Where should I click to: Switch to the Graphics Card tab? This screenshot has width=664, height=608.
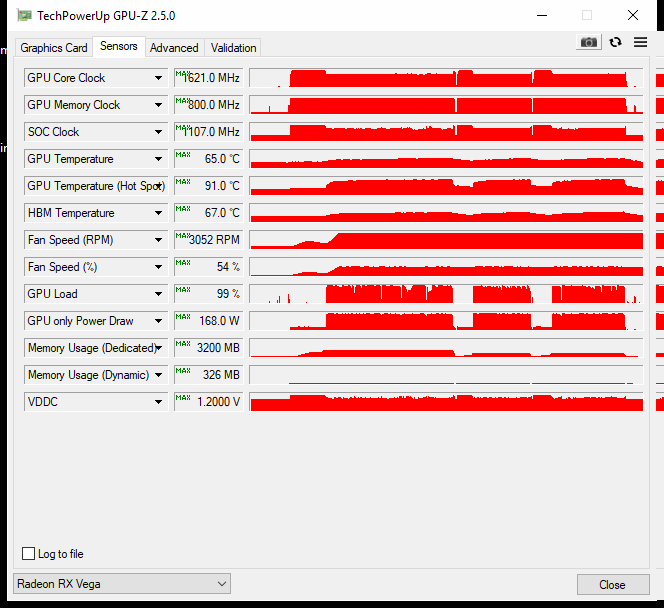tap(54, 48)
